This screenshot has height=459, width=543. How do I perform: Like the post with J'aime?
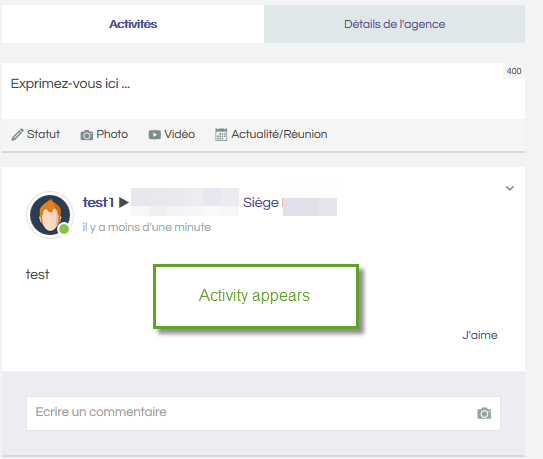(480, 335)
